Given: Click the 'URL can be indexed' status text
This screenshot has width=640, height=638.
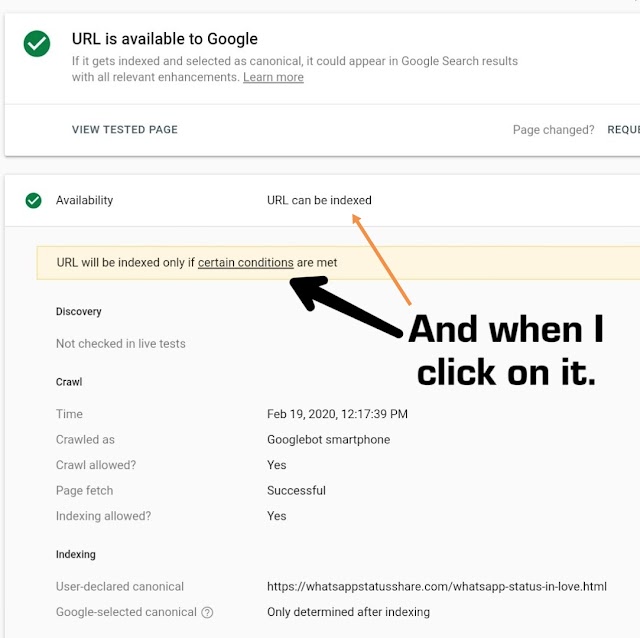Looking at the screenshot, I should click(319, 200).
